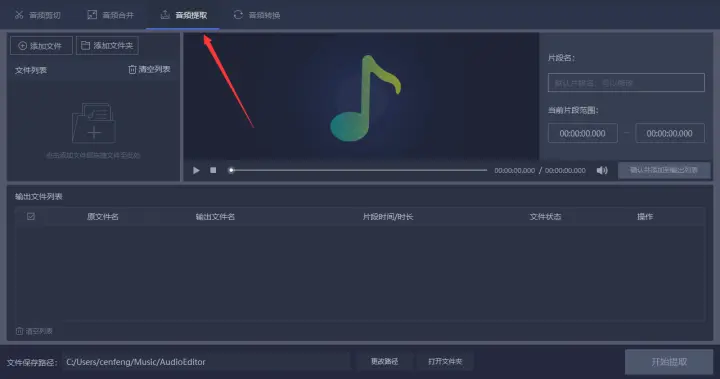The height and width of the screenshot is (379, 720).
Task: Set the segment end time field
Action: 669,133
